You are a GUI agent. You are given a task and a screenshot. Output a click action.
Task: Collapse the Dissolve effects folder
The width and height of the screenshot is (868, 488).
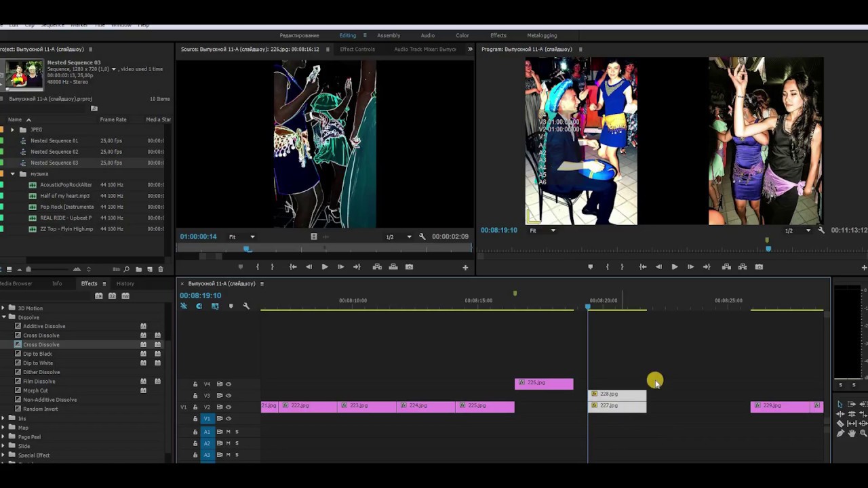tap(3, 317)
